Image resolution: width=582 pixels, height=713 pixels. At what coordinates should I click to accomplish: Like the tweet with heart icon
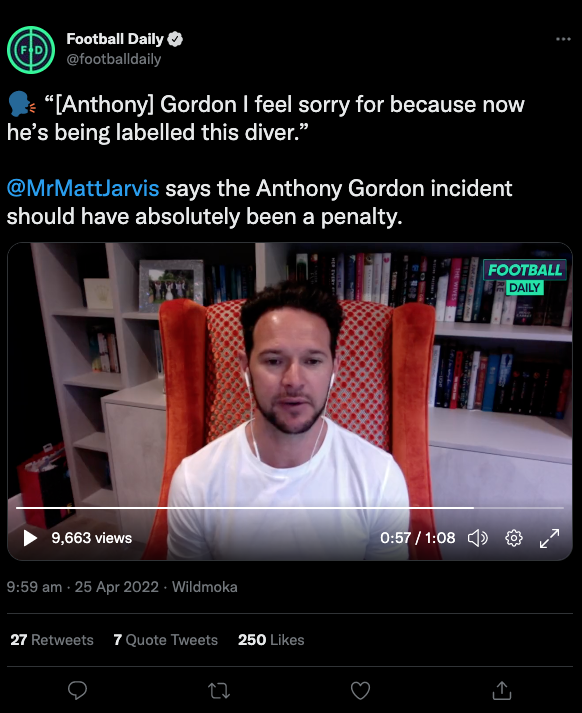(360, 690)
